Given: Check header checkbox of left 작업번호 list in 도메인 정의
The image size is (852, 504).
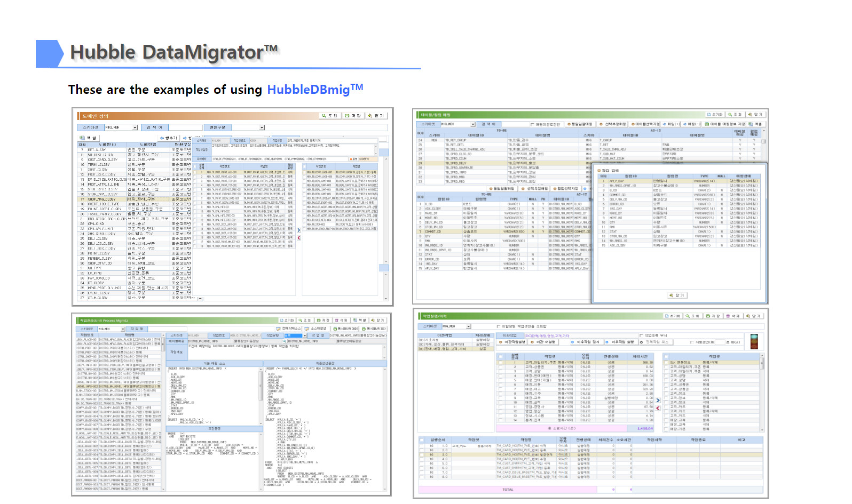Looking at the screenshot, I should pos(195,166).
